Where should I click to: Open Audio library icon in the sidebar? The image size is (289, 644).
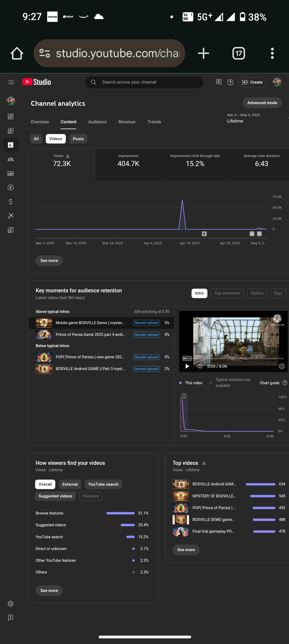click(x=11, y=230)
